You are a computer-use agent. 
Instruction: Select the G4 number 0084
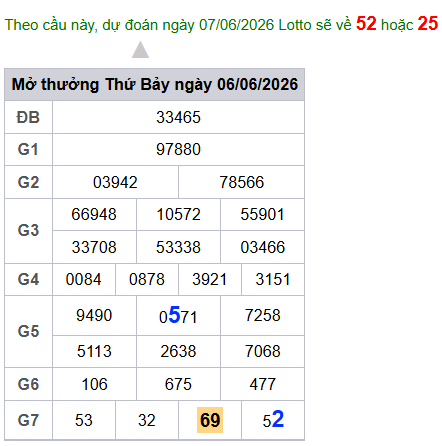tap(84, 279)
